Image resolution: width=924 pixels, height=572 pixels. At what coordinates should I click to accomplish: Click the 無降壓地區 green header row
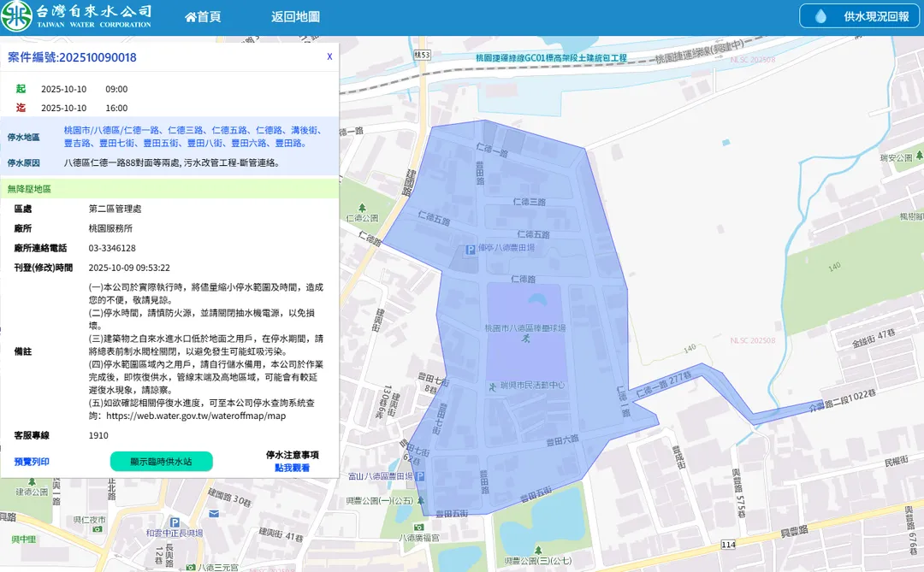click(169, 189)
